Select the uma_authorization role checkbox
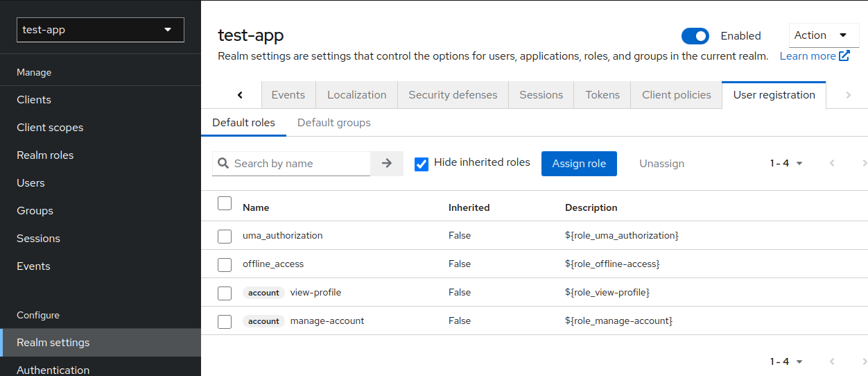Viewport: 868px width, 376px height. tap(225, 236)
